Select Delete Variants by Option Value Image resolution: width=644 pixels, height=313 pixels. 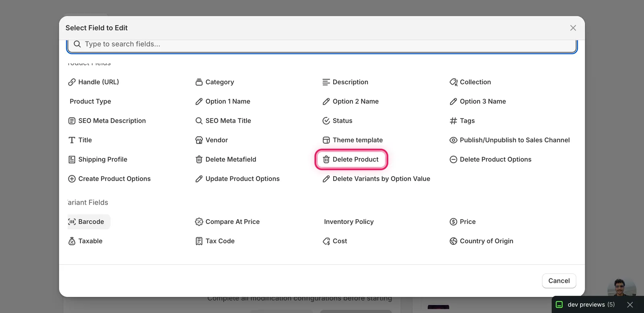tap(376, 179)
